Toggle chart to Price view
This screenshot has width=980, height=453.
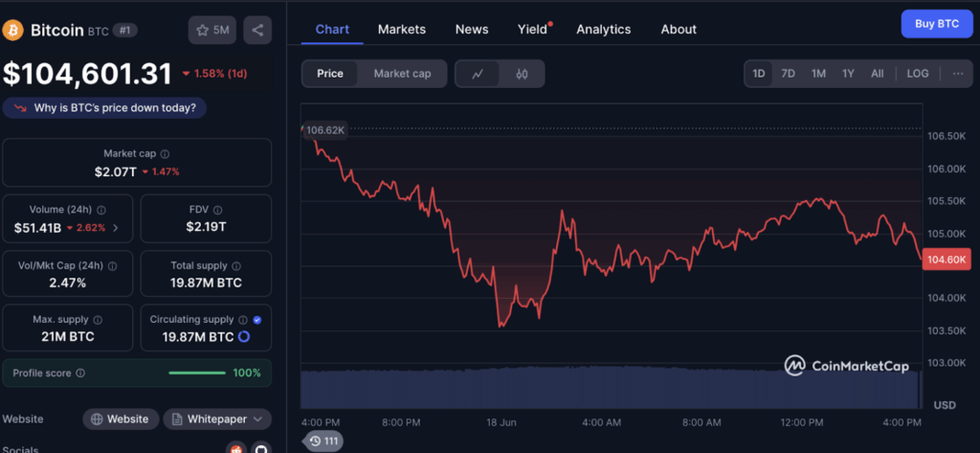(x=330, y=74)
